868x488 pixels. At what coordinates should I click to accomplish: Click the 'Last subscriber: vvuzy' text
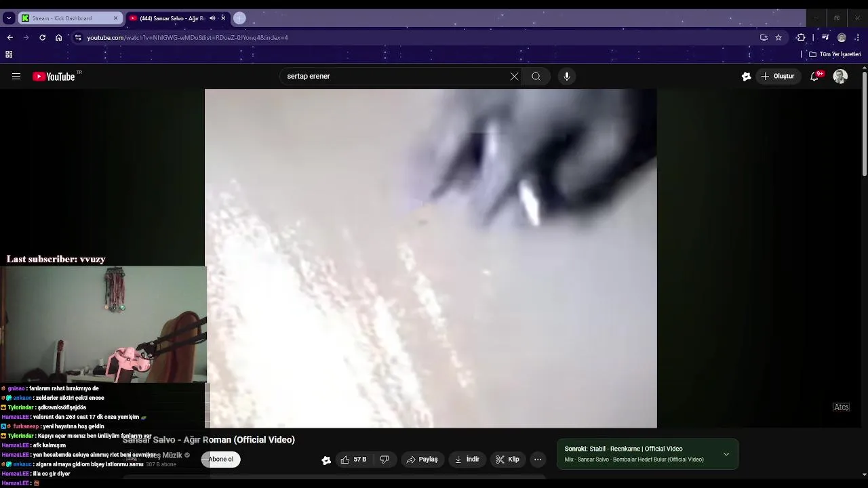point(56,259)
